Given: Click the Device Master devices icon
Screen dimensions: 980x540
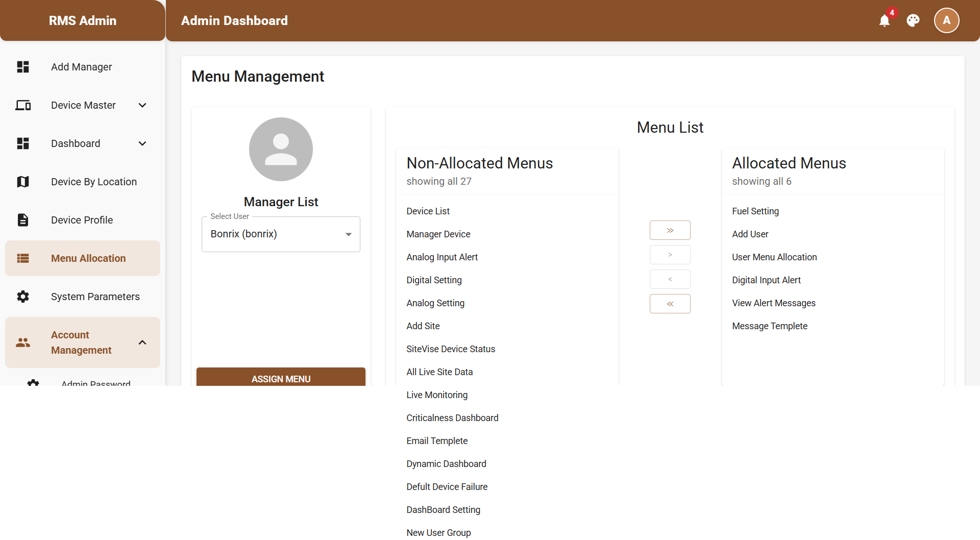Looking at the screenshot, I should coord(23,105).
